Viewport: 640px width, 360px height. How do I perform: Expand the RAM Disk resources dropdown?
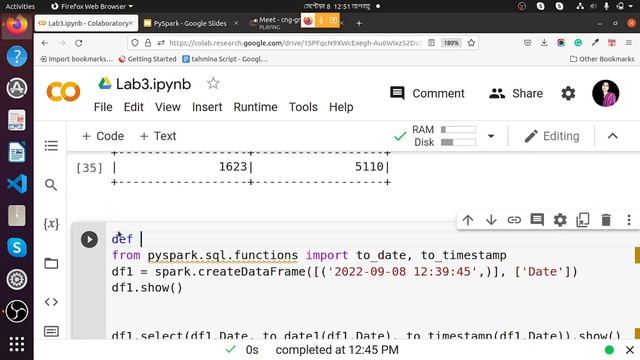click(x=491, y=136)
